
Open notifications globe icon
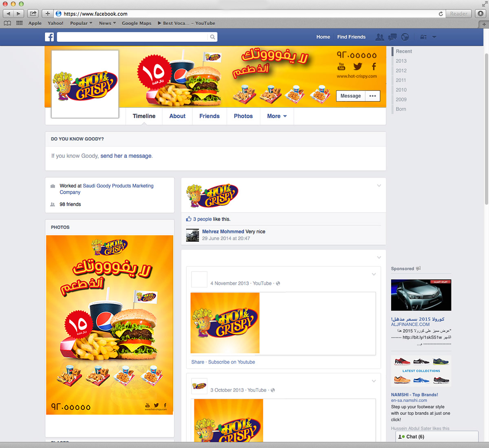(x=405, y=37)
